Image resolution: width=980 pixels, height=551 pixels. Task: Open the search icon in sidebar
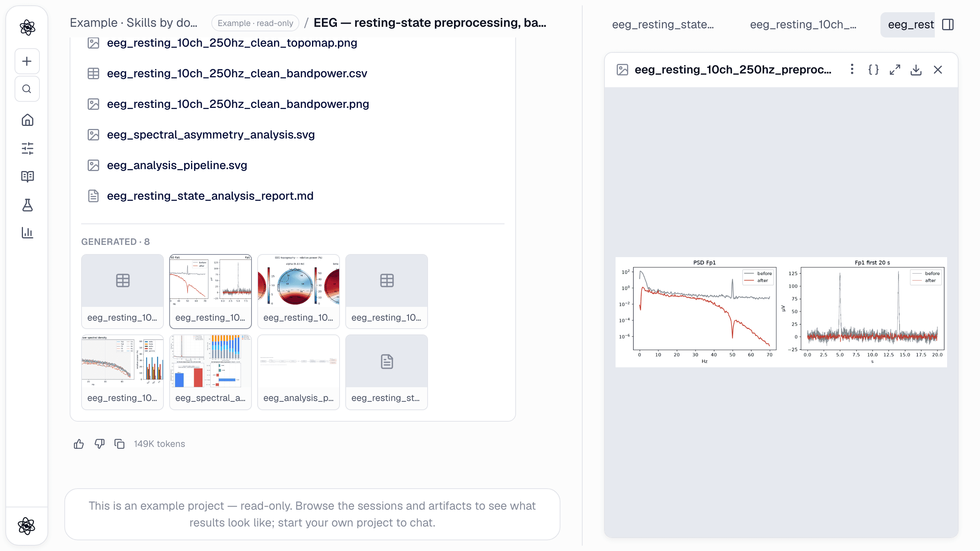(x=27, y=89)
